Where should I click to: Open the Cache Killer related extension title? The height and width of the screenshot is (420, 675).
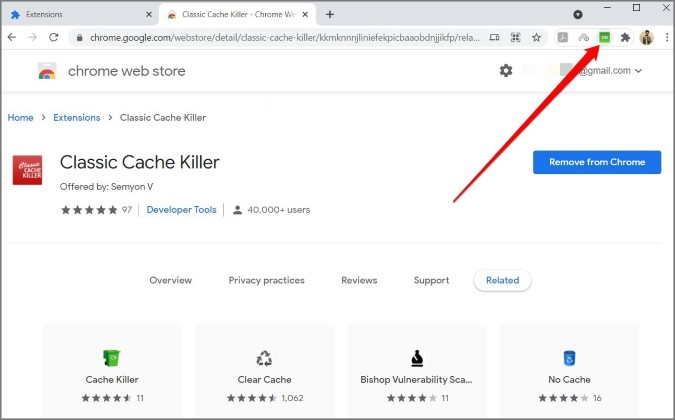click(x=112, y=380)
